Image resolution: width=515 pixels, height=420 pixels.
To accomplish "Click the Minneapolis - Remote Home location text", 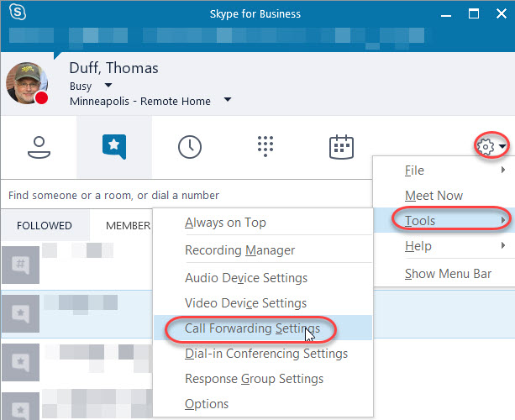I will (140, 101).
